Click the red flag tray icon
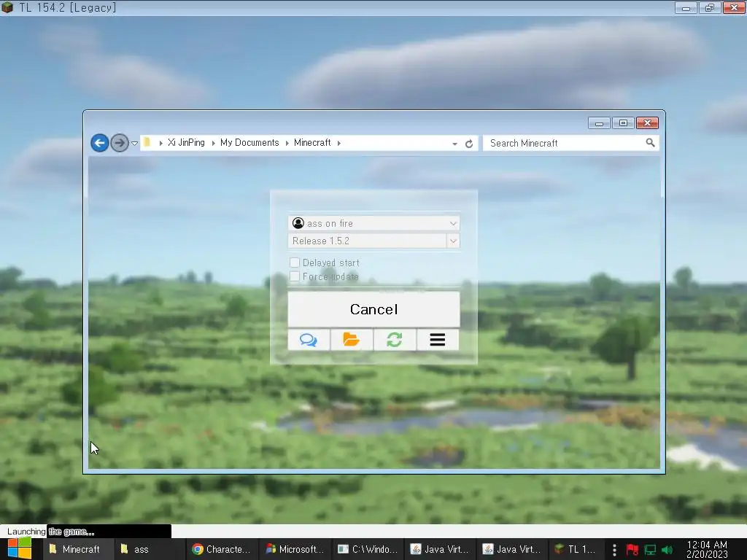747x560 pixels. click(x=632, y=550)
